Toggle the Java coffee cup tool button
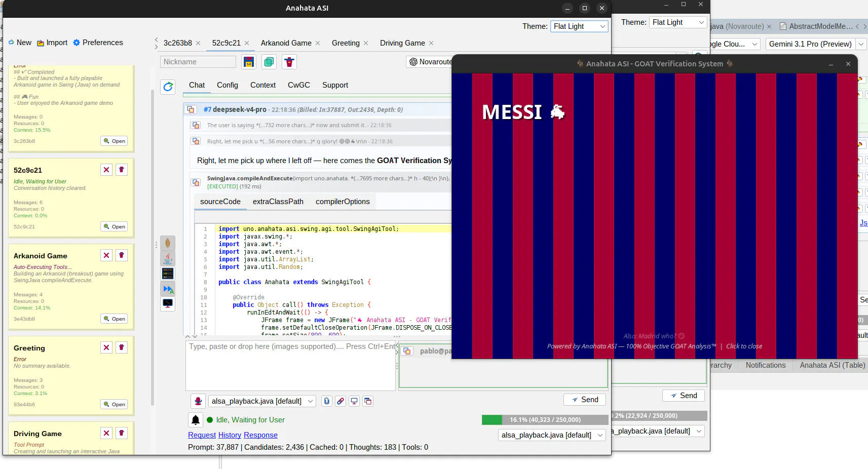 (168, 258)
